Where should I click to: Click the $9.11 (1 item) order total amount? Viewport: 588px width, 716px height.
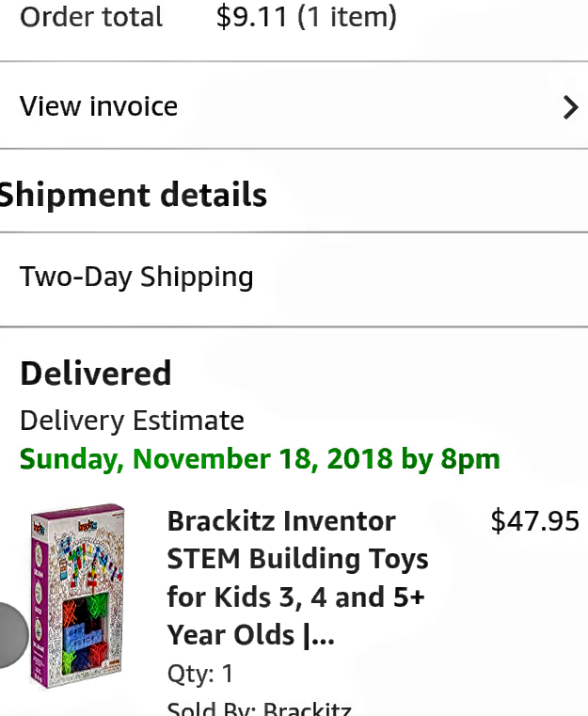click(307, 17)
